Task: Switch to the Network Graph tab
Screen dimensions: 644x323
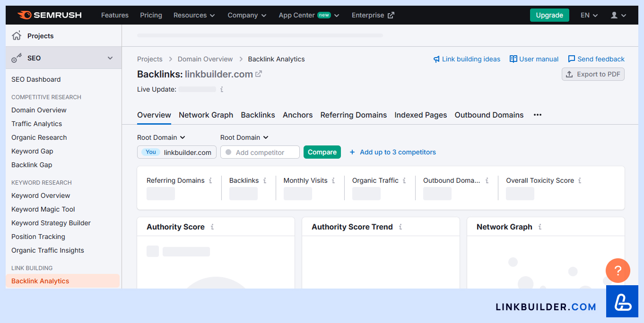Action: (206, 115)
